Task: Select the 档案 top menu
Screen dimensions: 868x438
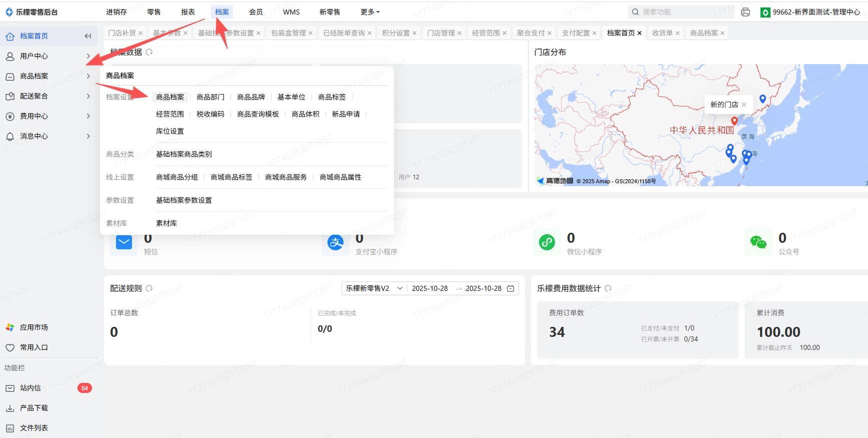Action: (222, 12)
